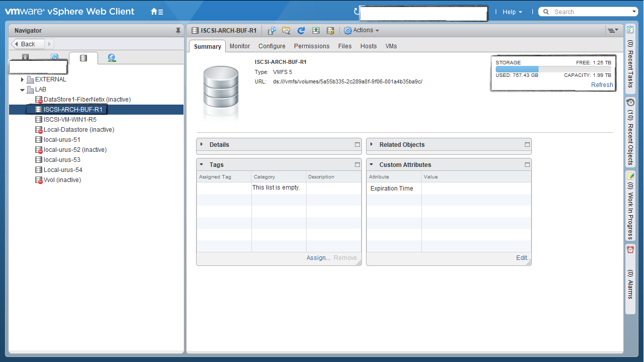Expand the EXTERNAL datacenter tree node
This screenshot has width=644, height=362.
click(22, 79)
